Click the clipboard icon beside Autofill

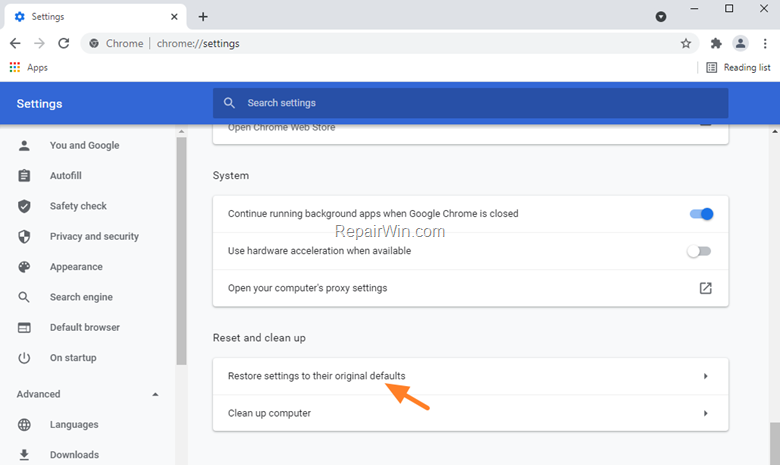click(x=24, y=176)
